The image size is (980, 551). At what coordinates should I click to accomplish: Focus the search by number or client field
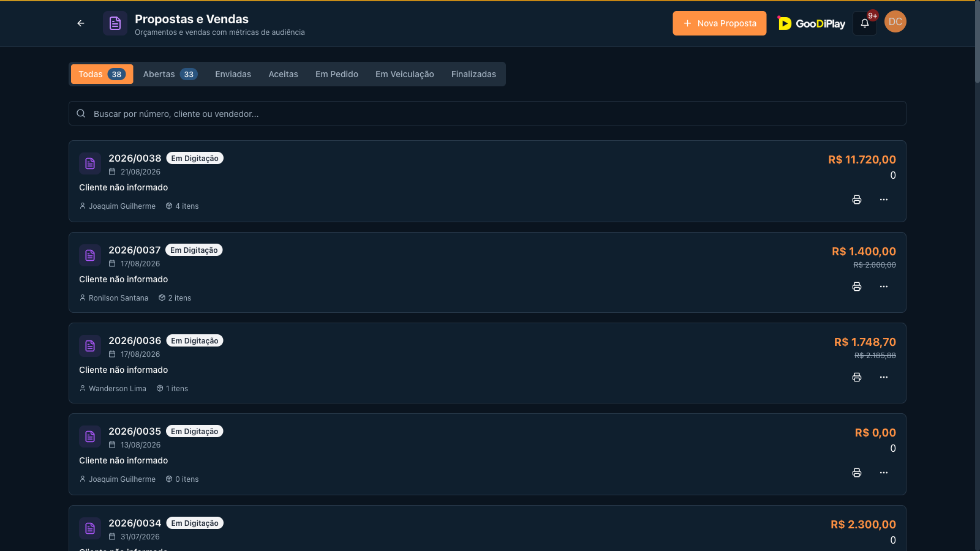click(x=488, y=113)
